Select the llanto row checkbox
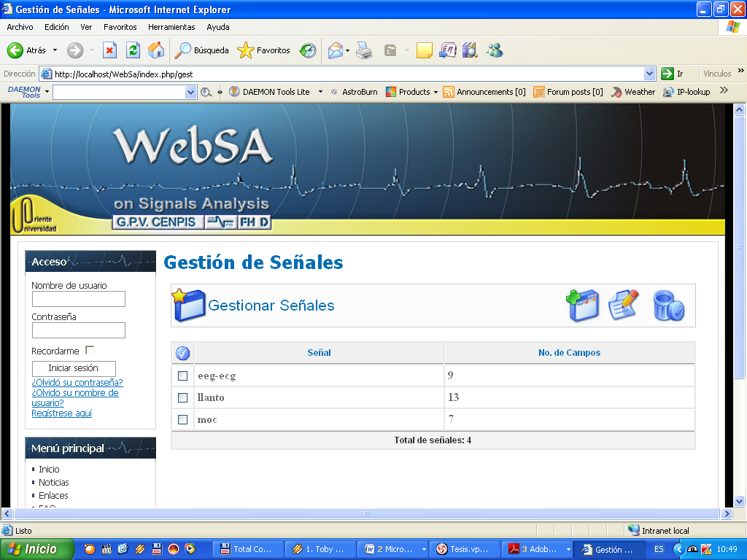The height and width of the screenshot is (560, 747). (x=183, y=398)
